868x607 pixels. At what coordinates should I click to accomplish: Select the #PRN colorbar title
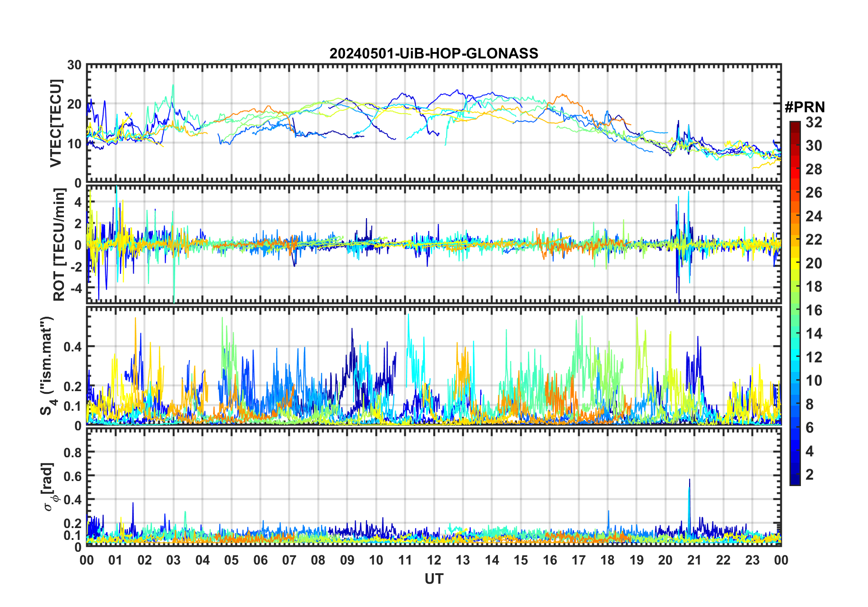pos(805,107)
